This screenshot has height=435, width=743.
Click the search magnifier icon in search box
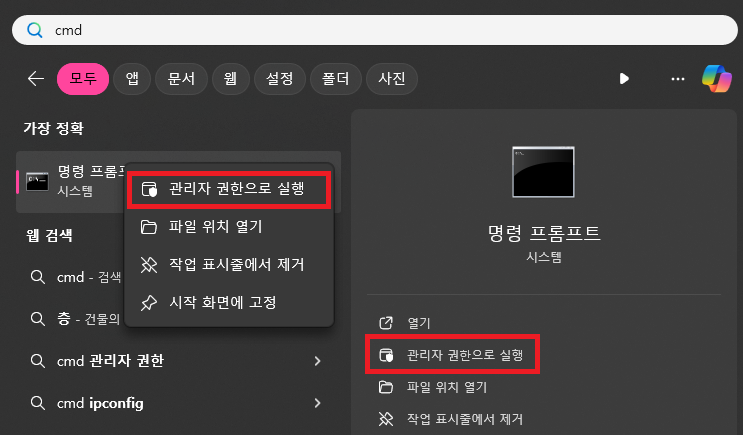click(x=35, y=30)
